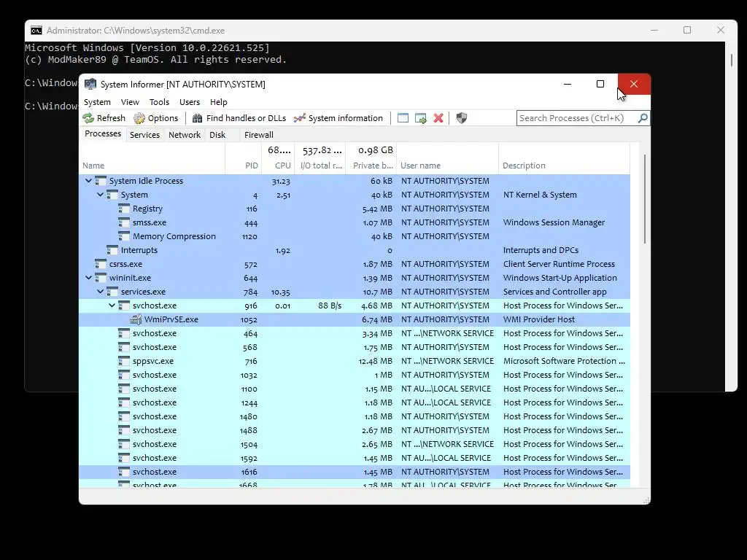Select the smss.exe process row
This screenshot has height=560, width=747.
pos(355,222)
